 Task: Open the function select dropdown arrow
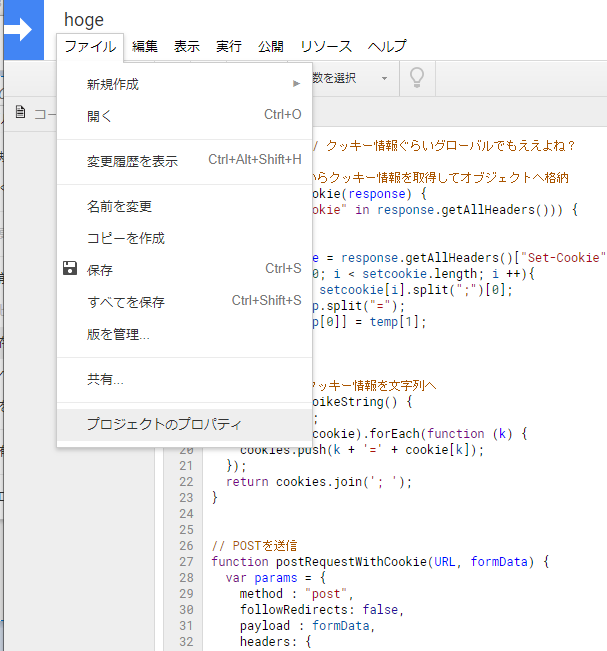point(384,78)
